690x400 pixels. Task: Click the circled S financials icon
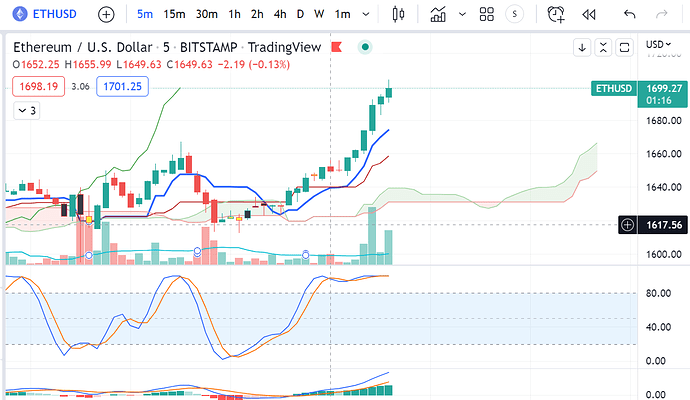(514, 14)
